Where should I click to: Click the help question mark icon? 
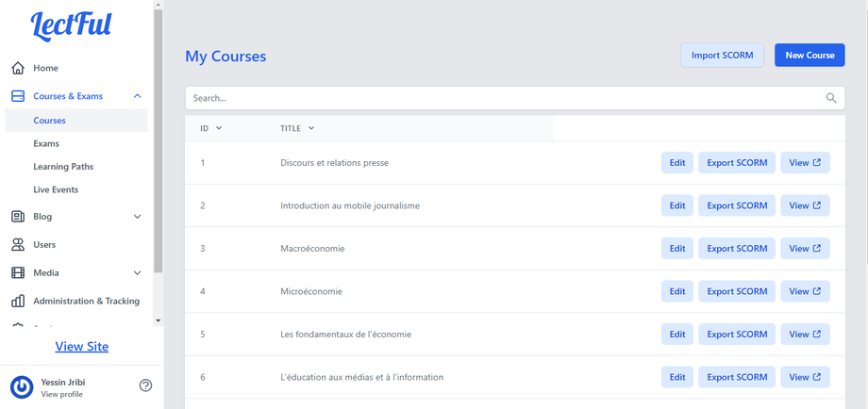pyautogui.click(x=145, y=385)
